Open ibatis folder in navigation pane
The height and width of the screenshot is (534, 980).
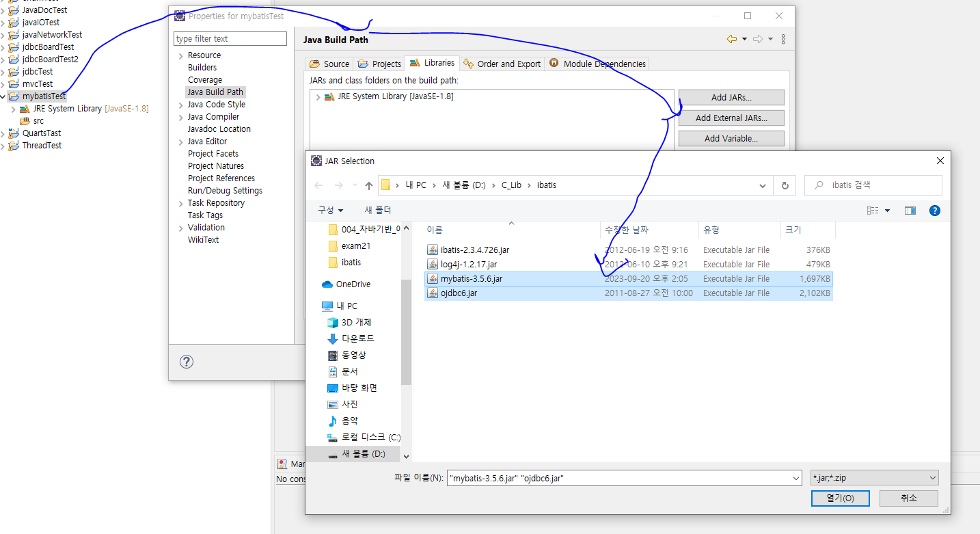coord(351,263)
